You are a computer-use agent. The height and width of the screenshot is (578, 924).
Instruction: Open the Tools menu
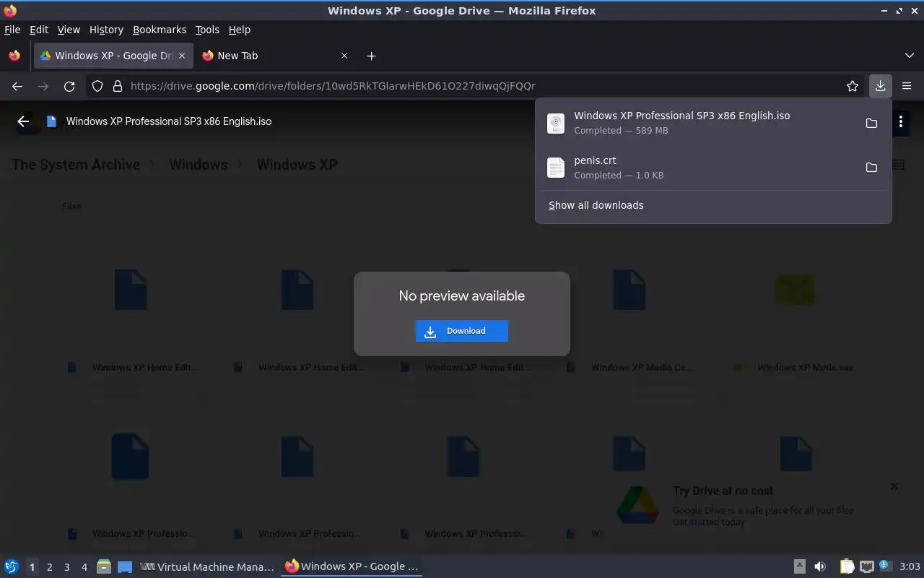tap(207, 30)
